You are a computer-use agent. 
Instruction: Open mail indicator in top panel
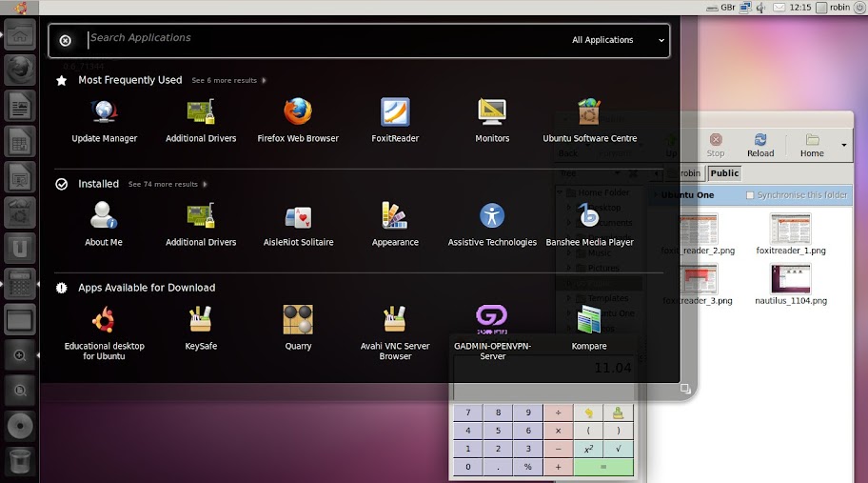(779, 8)
